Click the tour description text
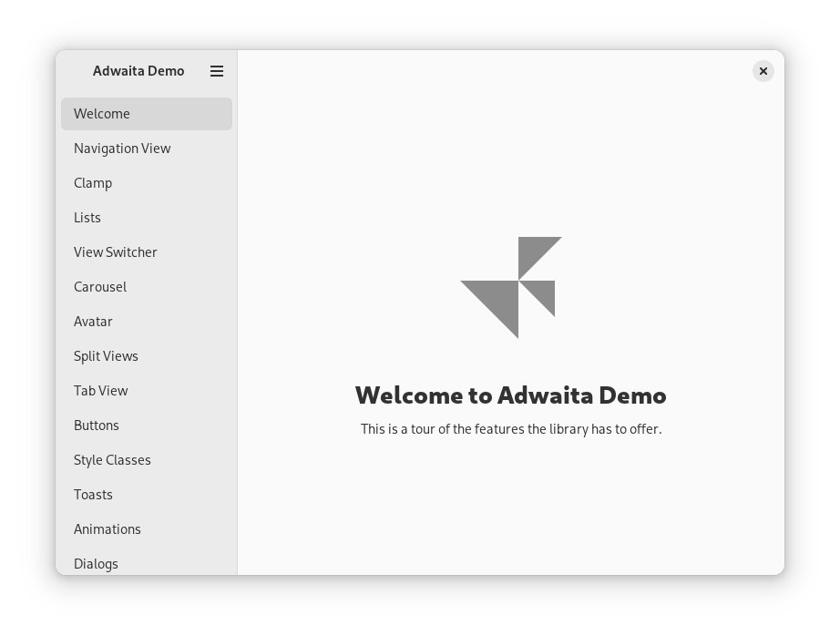This screenshot has width=840, height=636. pyautogui.click(x=510, y=429)
